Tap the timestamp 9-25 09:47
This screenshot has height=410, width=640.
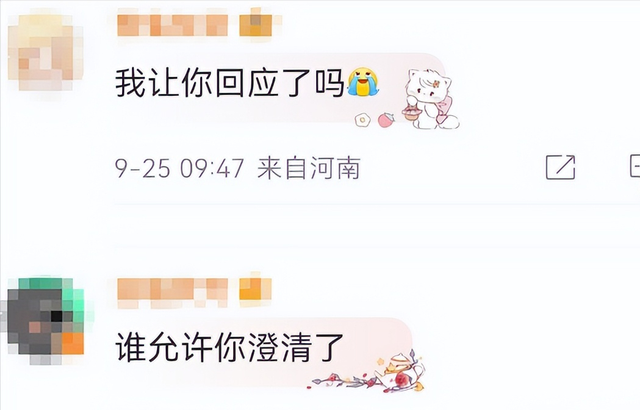(x=180, y=168)
